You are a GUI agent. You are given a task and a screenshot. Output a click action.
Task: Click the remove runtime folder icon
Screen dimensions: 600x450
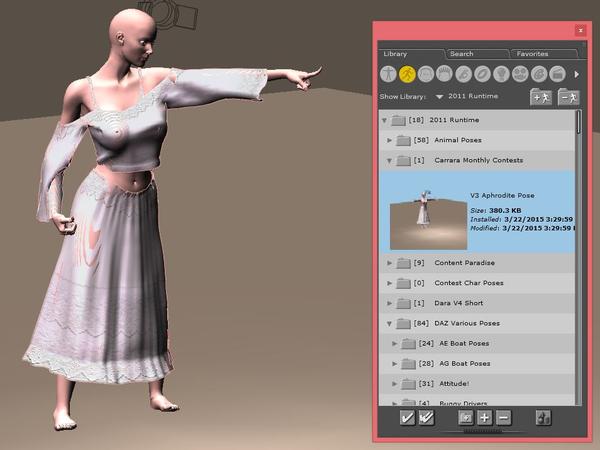point(568,97)
